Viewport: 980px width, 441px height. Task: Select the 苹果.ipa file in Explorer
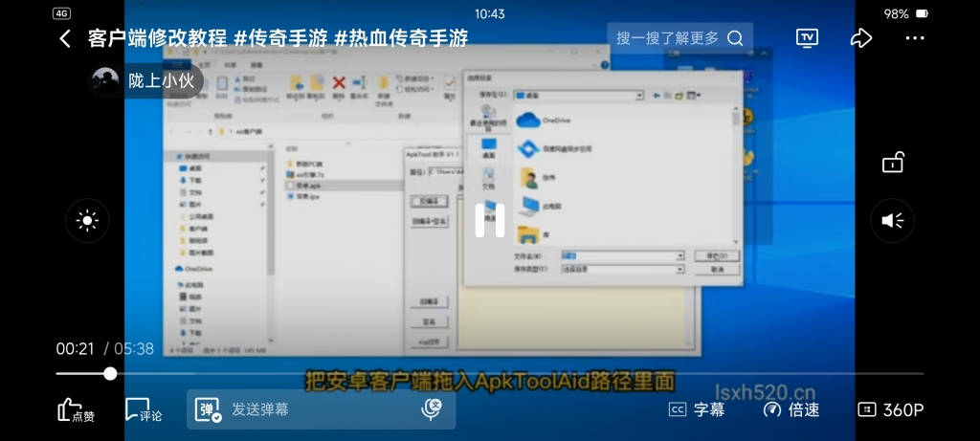coord(304,196)
